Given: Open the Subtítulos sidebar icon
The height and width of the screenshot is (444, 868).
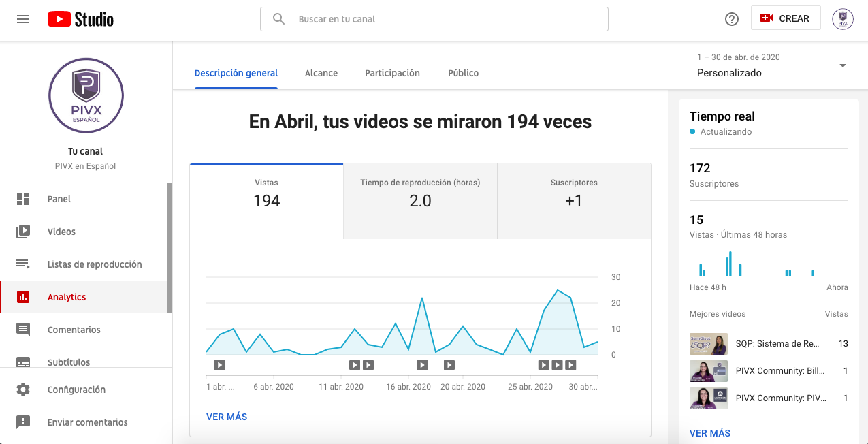Looking at the screenshot, I should click(x=23, y=362).
